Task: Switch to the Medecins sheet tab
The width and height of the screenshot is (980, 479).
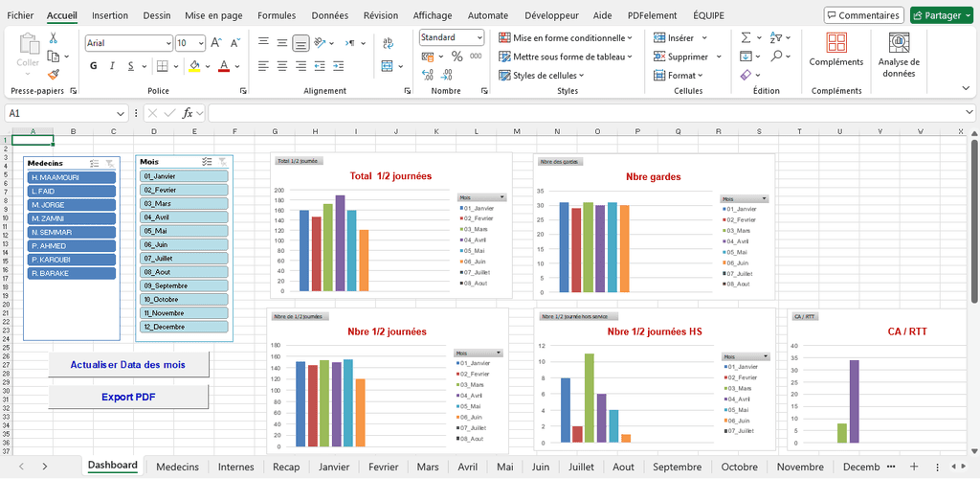Action: (x=177, y=467)
